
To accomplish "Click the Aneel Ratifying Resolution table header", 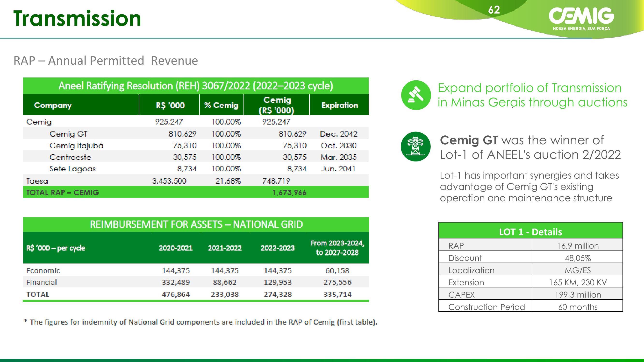I will pyautogui.click(x=196, y=86).
